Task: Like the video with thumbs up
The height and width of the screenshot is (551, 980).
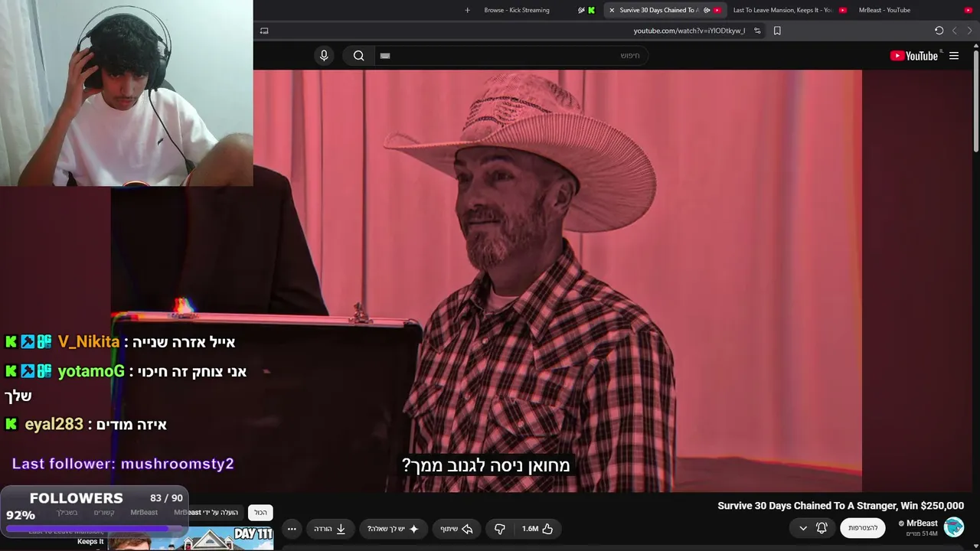Action: click(x=538, y=529)
